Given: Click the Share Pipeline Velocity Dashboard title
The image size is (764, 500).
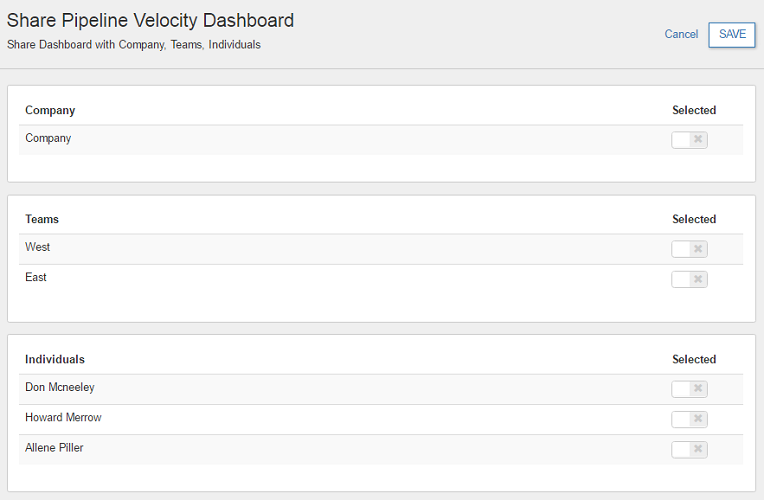Looking at the screenshot, I should pos(151,20).
